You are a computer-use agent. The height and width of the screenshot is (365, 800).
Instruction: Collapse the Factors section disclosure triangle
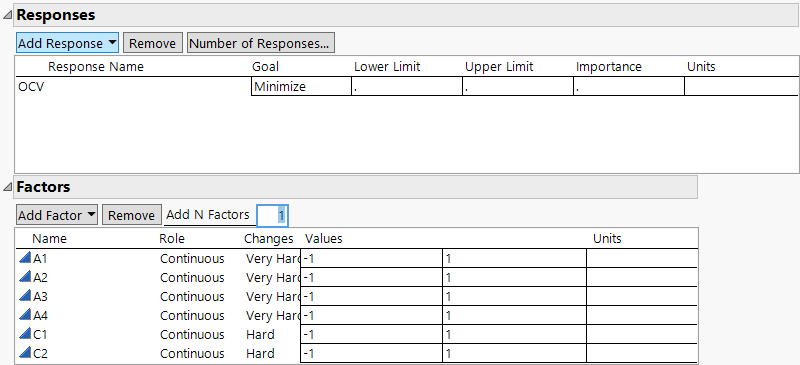[x=7, y=187]
